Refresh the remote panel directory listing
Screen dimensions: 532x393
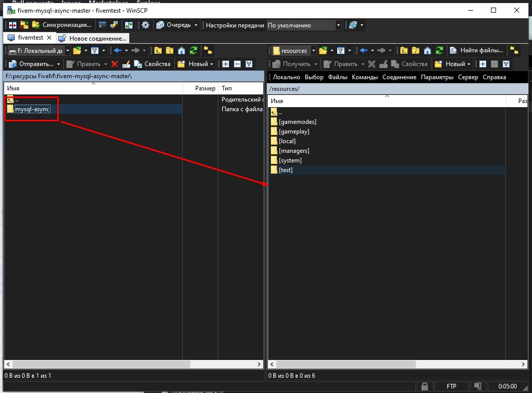coord(439,50)
